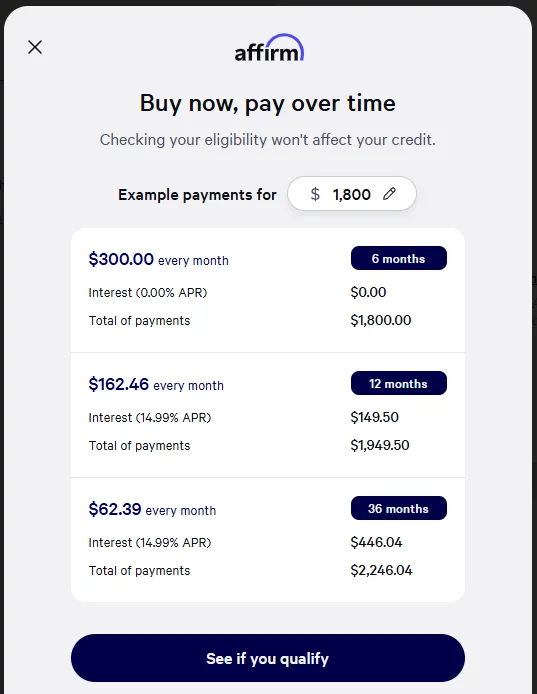Click the $62.39 every month amount
The image size is (537, 694).
[152, 509]
